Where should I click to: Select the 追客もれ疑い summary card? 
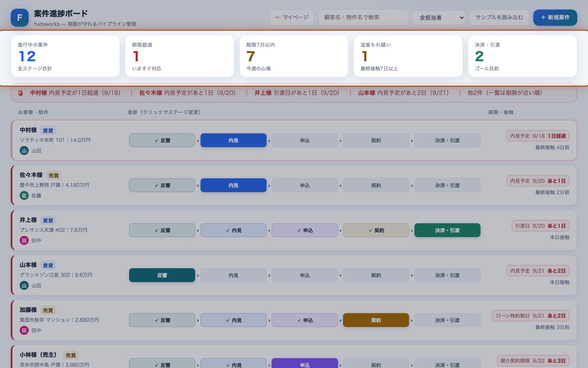click(408, 56)
